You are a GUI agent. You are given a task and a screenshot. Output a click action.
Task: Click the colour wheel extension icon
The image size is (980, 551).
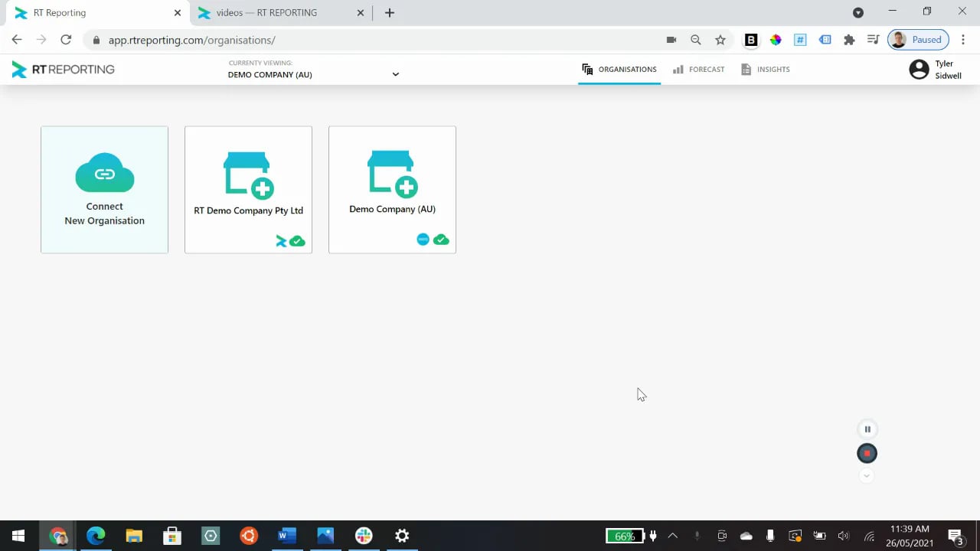pos(776,40)
